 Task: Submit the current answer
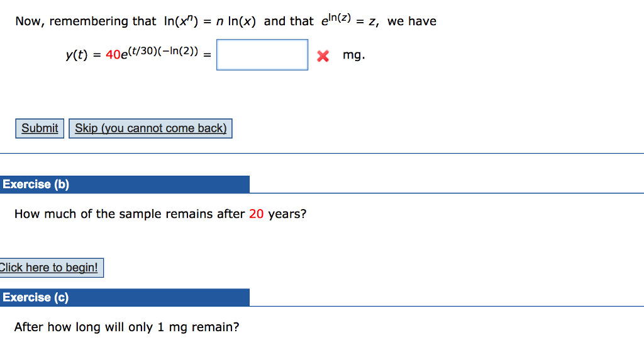click(40, 128)
